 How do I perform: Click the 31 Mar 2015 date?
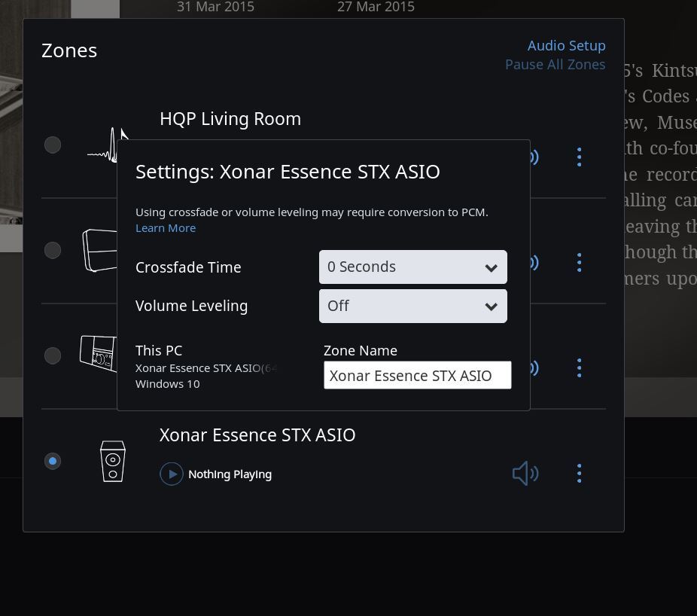[x=215, y=7]
